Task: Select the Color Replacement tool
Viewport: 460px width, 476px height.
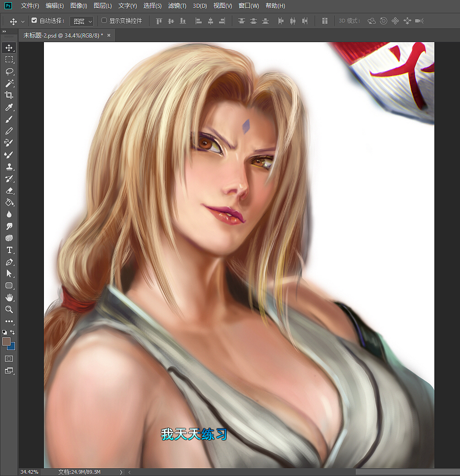Action: [x=9, y=143]
